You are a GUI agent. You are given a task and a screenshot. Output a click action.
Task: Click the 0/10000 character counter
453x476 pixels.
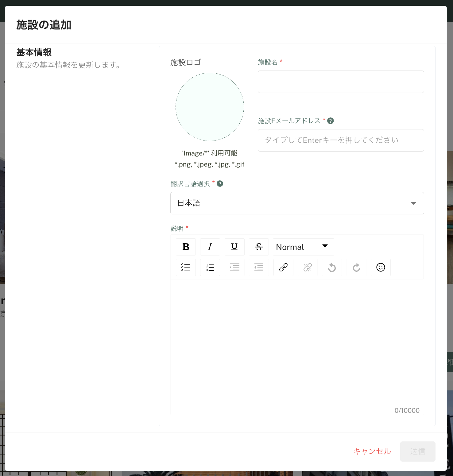[x=407, y=410]
